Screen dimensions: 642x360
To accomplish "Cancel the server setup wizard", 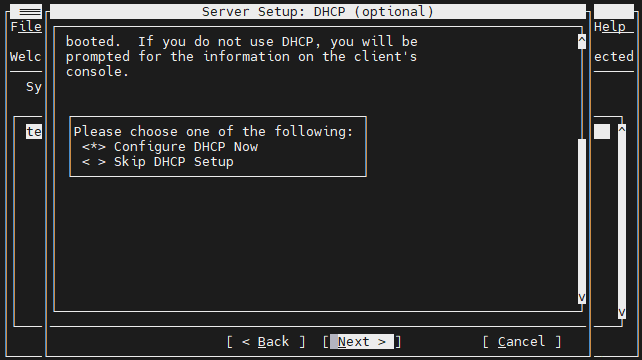I will 522,342.
